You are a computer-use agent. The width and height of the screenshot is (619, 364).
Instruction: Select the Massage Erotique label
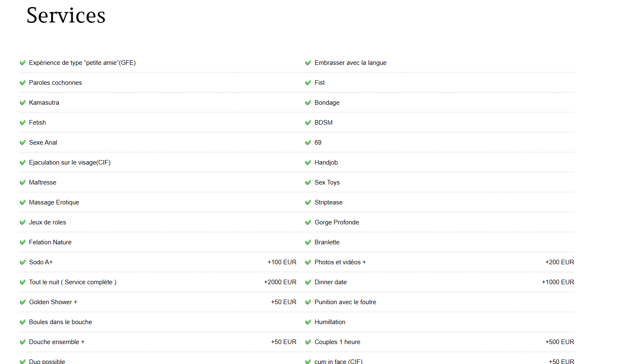[x=54, y=202]
